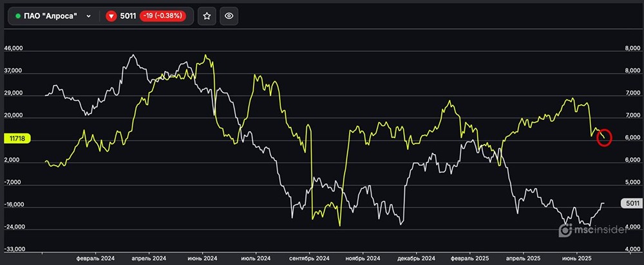This screenshot has width=644, height=265.
Task: Click the 5011 price in the header
Action: (129, 16)
